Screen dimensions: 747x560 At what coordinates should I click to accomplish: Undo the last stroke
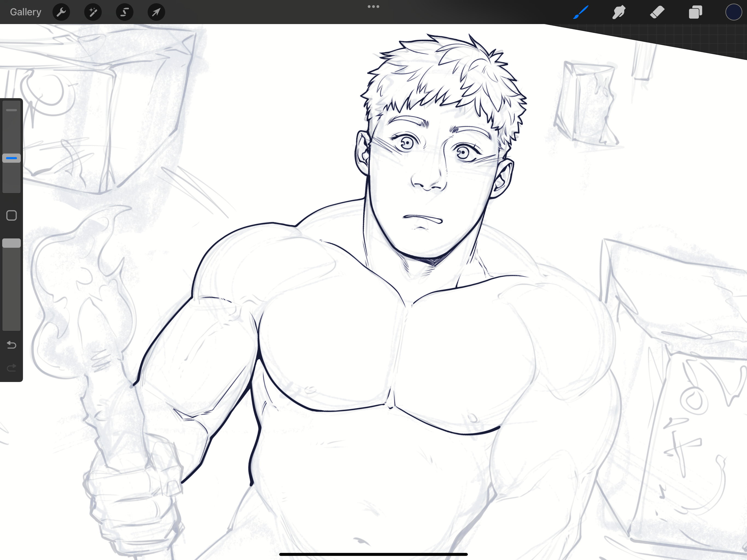11,345
